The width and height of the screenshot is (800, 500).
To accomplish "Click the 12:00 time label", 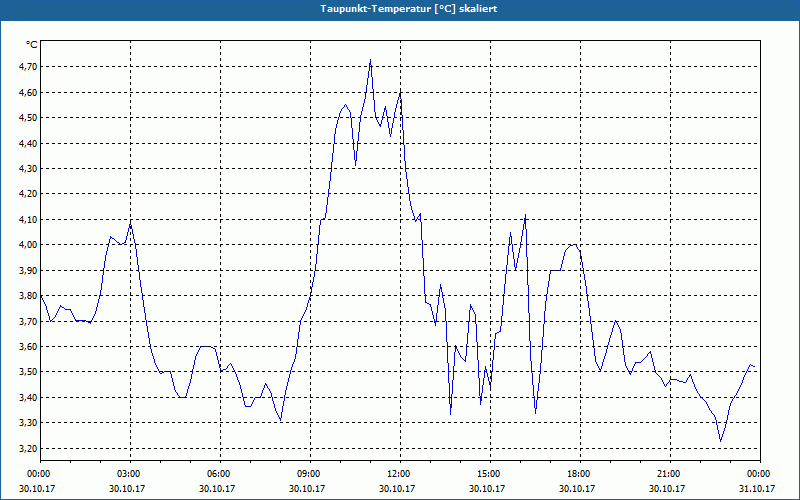I will [399, 474].
